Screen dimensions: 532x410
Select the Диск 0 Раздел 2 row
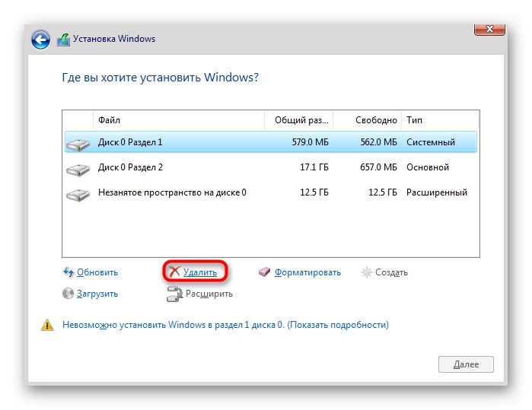point(271,167)
